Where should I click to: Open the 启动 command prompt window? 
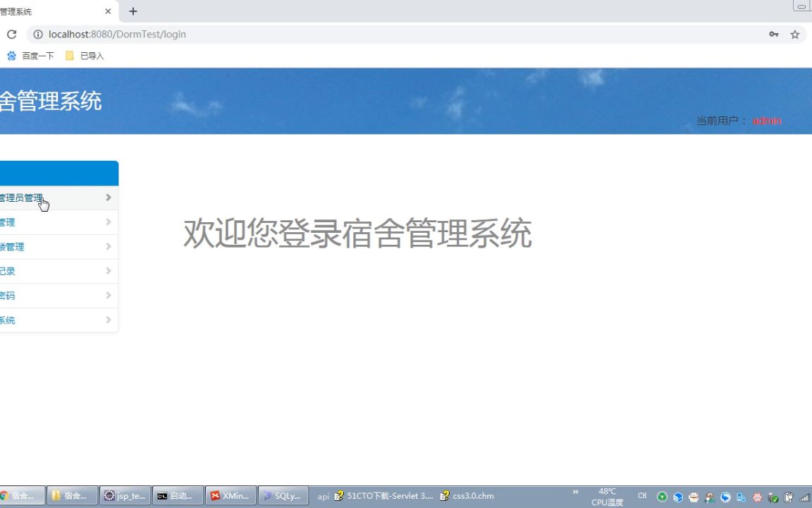[178, 495]
